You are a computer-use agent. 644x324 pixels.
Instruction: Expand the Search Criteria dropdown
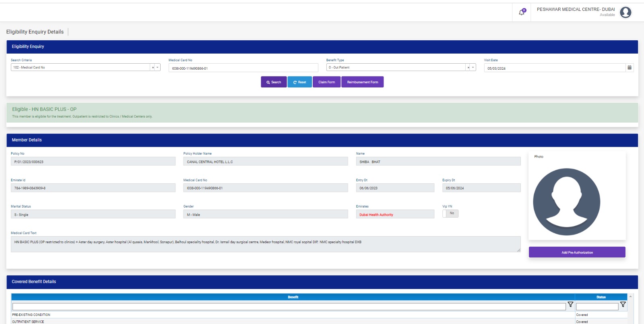pos(157,68)
